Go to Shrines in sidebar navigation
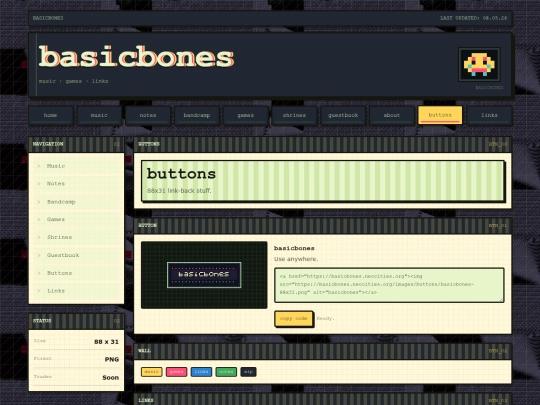 pos(76,237)
